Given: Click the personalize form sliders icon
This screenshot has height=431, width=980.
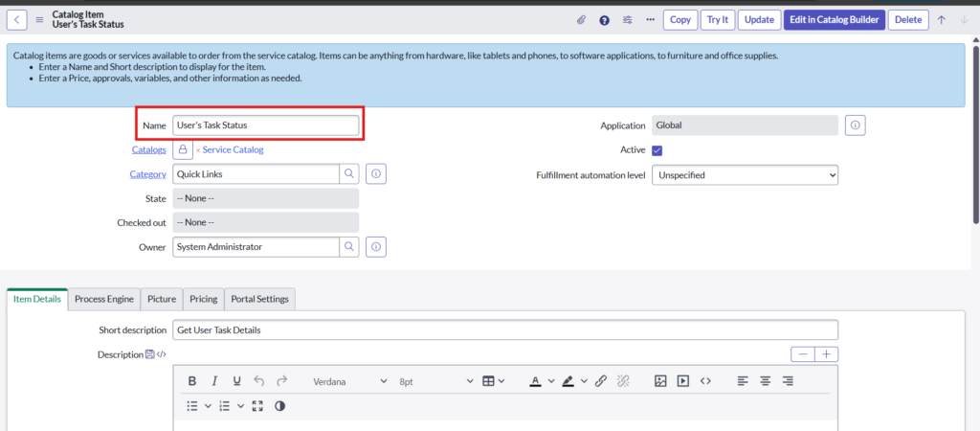Looking at the screenshot, I should pyautogui.click(x=628, y=20).
